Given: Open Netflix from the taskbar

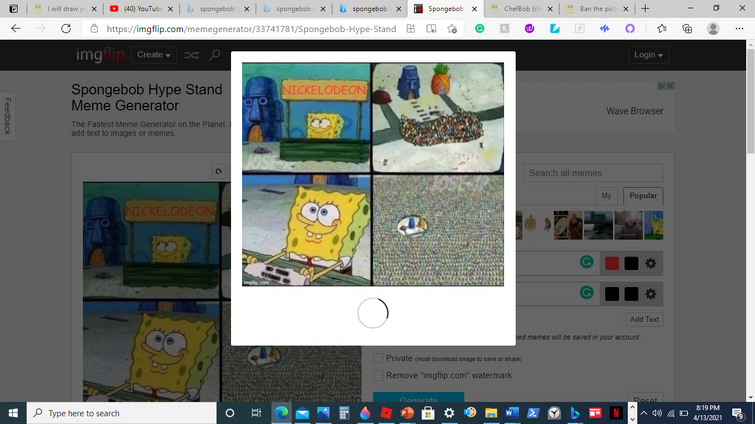Looking at the screenshot, I should [616, 413].
